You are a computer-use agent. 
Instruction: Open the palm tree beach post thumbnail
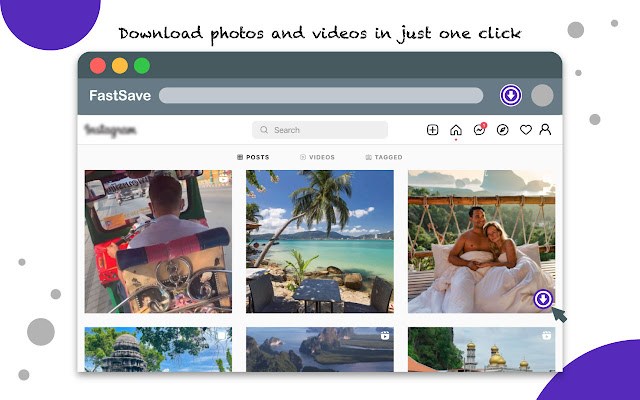[x=320, y=242]
